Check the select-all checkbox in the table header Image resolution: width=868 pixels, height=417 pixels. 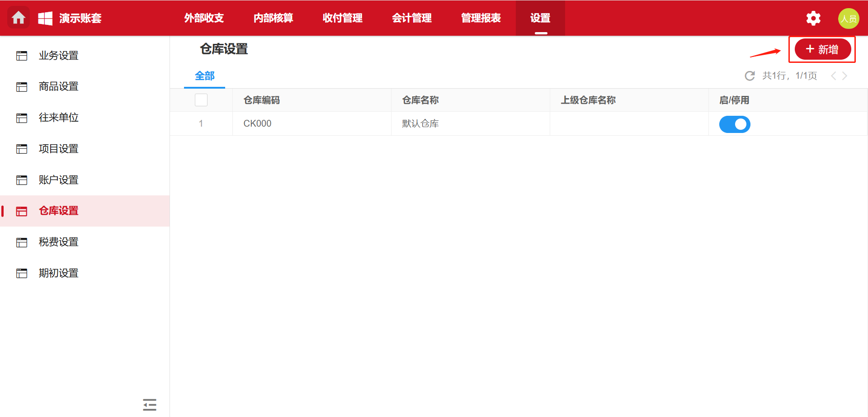pos(201,100)
